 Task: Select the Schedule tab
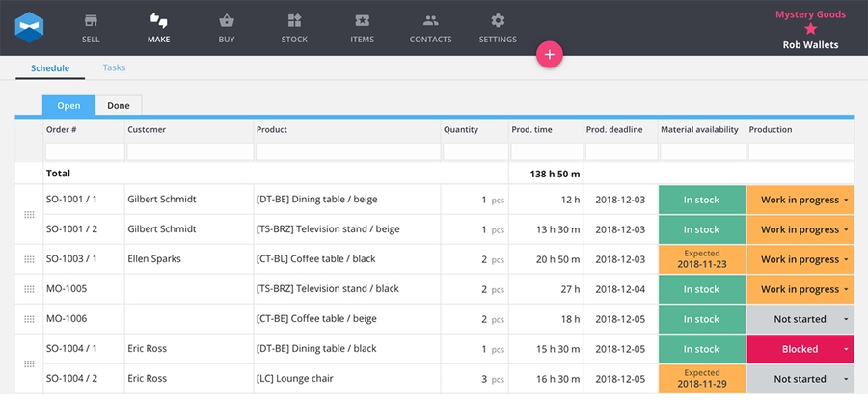coord(49,67)
